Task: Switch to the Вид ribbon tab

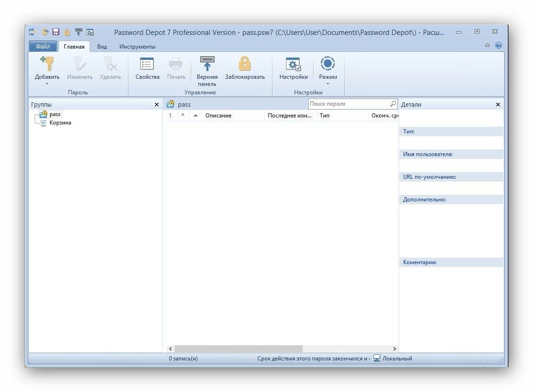Action: [x=102, y=47]
